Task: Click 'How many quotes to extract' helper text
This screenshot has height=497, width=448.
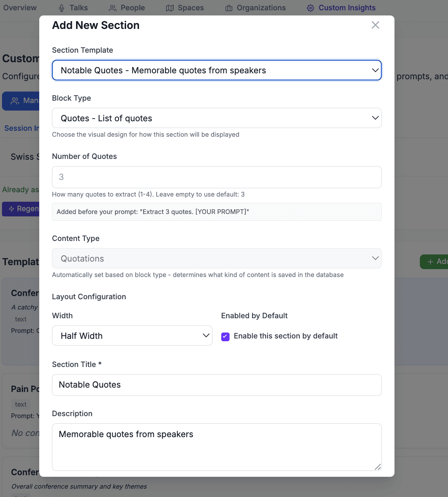Action: (x=148, y=195)
